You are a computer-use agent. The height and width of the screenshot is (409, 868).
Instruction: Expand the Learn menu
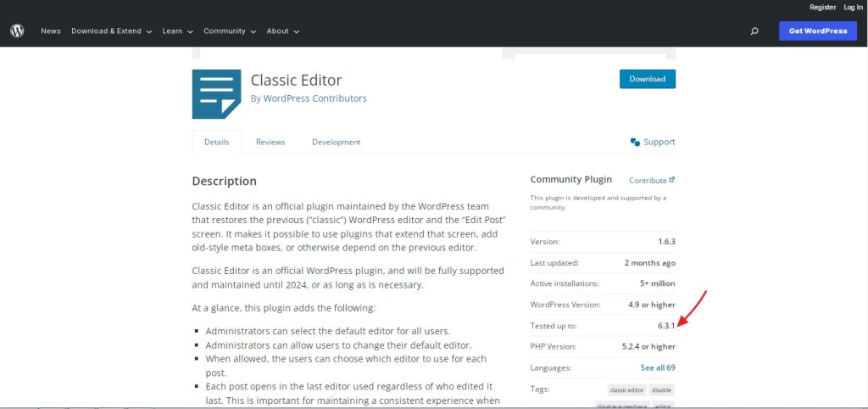coord(177,31)
